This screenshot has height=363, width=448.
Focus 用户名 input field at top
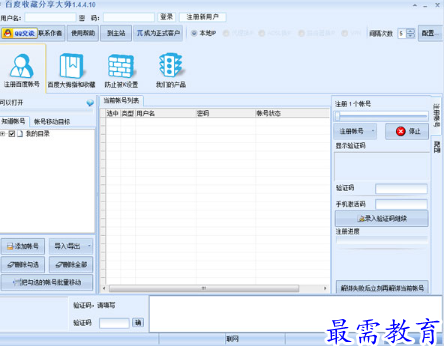click(x=50, y=17)
